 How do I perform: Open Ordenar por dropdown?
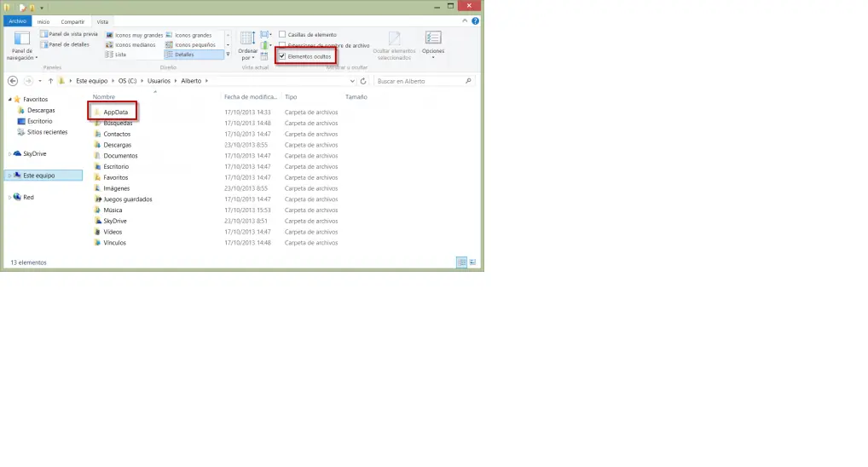tap(247, 45)
